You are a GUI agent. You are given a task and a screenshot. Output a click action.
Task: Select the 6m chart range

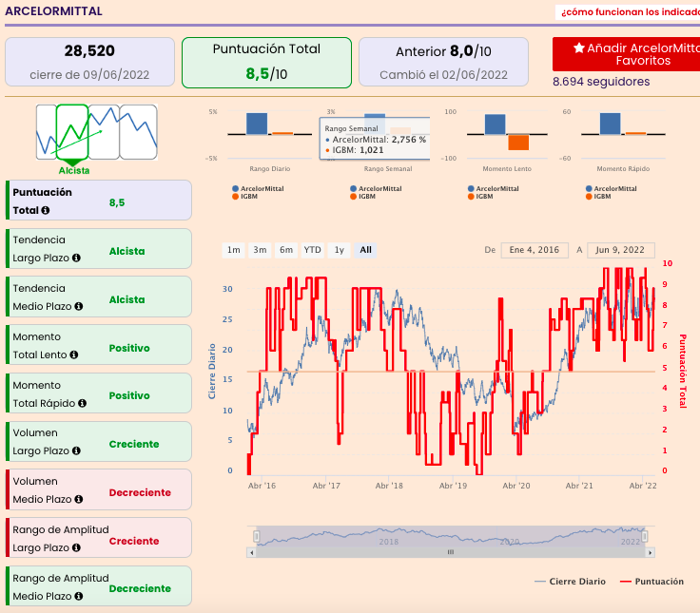tap(286, 250)
